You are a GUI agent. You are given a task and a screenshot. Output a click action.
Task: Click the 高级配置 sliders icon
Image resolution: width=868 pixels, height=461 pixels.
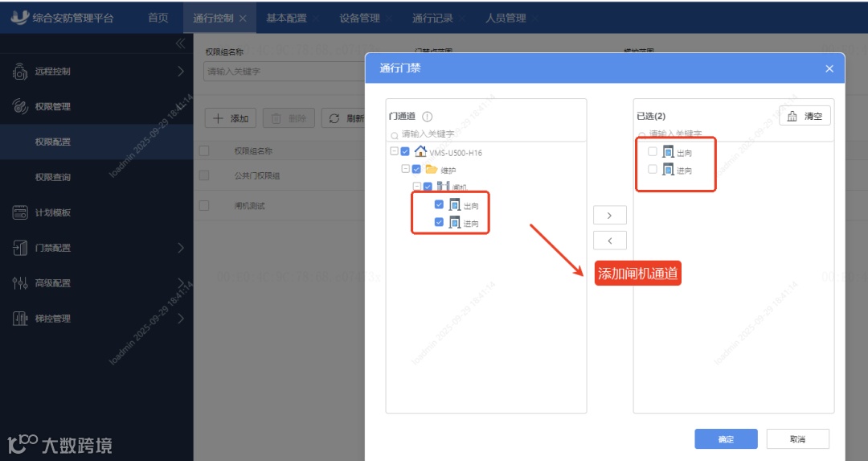point(20,283)
